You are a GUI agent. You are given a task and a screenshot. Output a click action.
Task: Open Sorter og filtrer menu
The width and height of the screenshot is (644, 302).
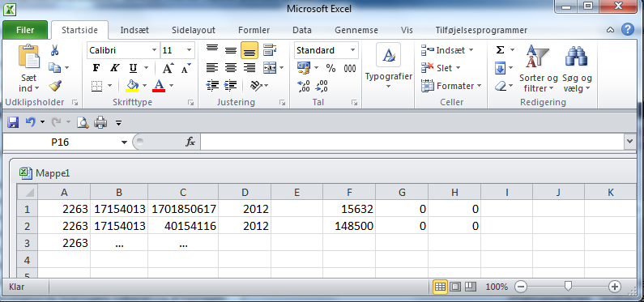tap(539, 69)
